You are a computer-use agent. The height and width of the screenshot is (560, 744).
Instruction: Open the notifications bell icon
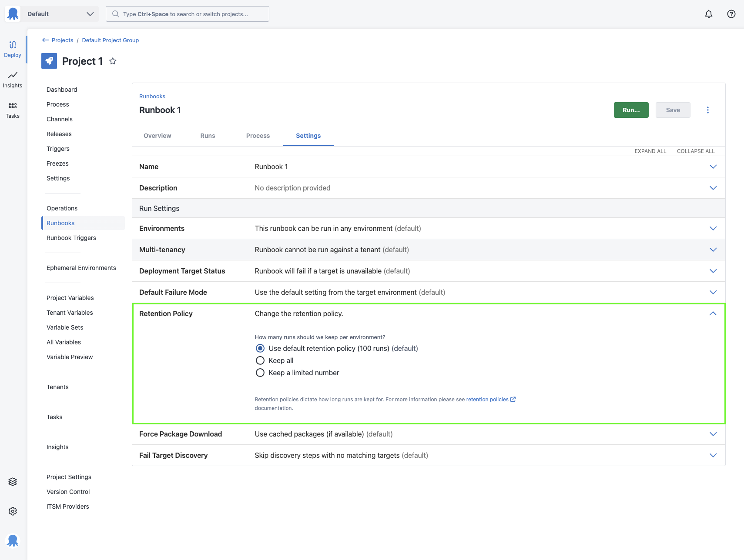point(708,14)
